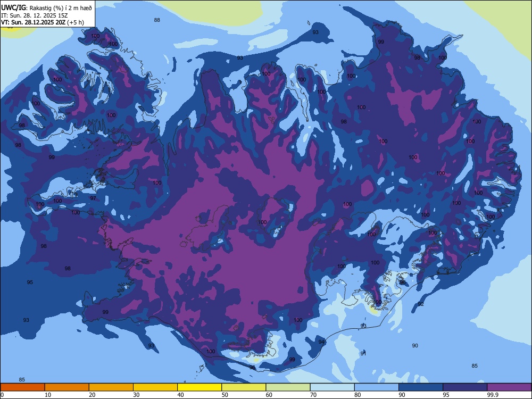The width and height of the screenshot is (532, 399).
Task: Select the indigo 95–99.9 legend swatch
Action: pyautogui.click(x=465, y=387)
